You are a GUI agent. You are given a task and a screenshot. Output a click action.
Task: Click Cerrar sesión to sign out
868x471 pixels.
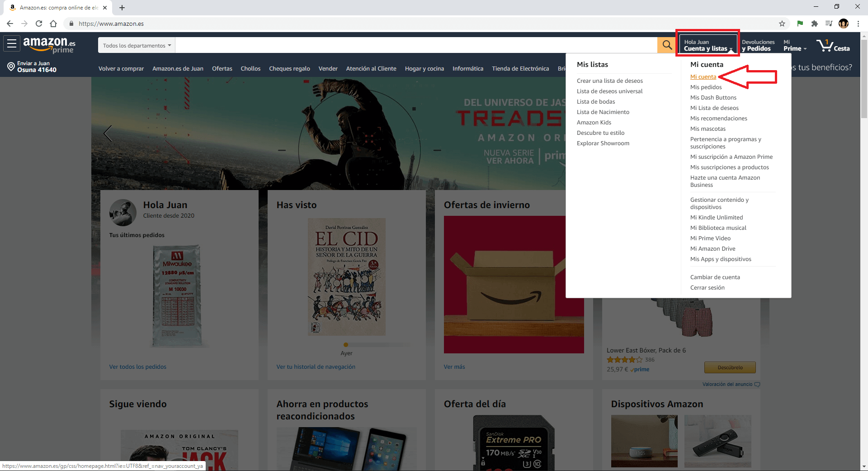(x=707, y=288)
